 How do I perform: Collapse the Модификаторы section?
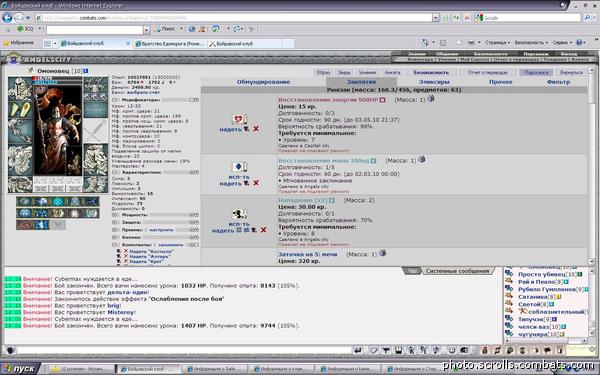click(x=114, y=100)
